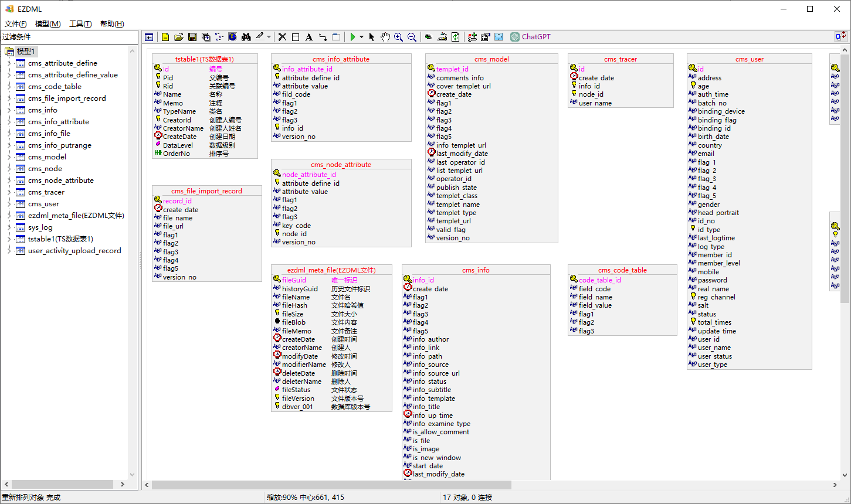Select ezdml_meta_file(EZDML文件) tree item
This screenshot has width=851, height=504.
[x=76, y=216]
